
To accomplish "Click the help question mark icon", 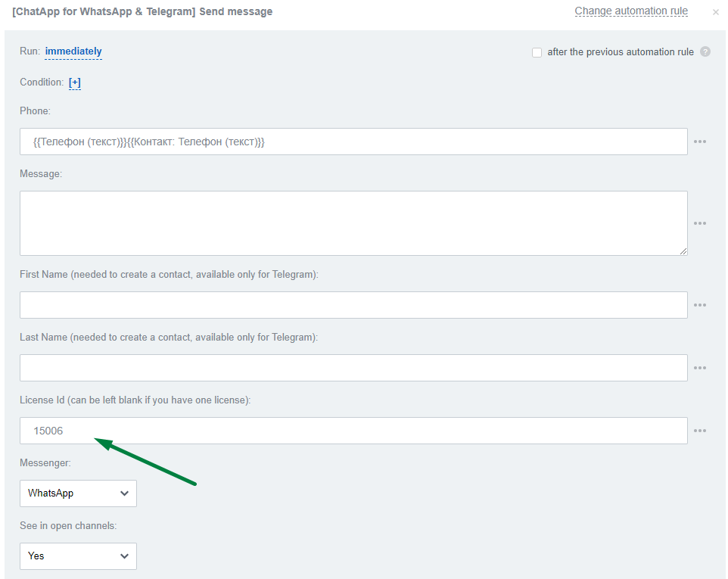I will tap(705, 52).
